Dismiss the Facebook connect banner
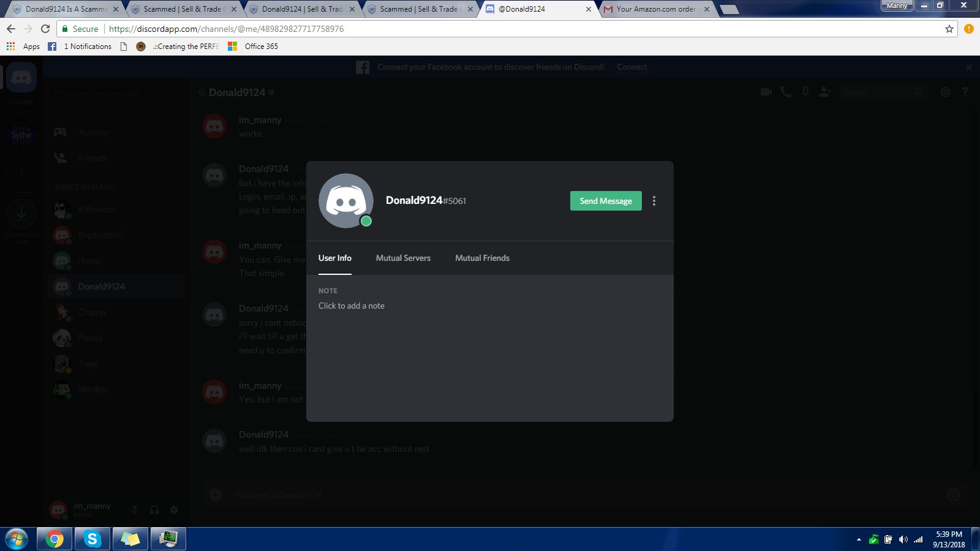This screenshot has width=980, height=551. tap(968, 67)
